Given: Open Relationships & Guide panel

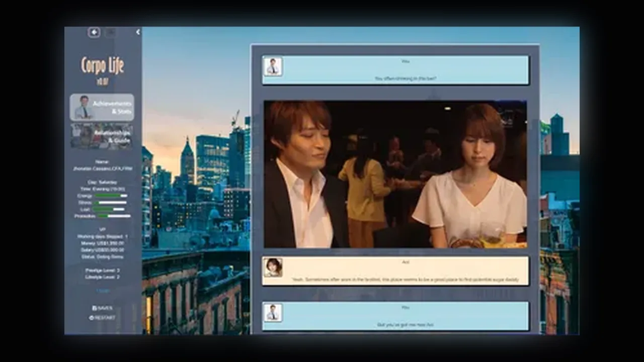Looking at the screenshot, I should [x=102, y=136].
